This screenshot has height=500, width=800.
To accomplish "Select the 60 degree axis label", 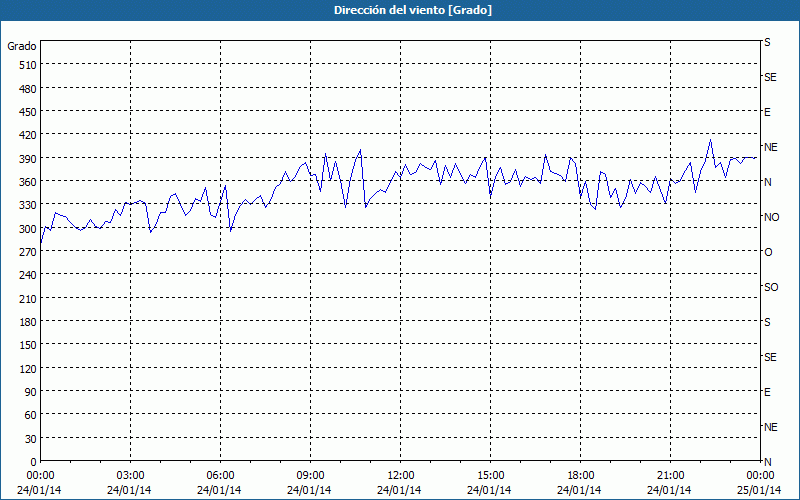I will coord(31,416).
